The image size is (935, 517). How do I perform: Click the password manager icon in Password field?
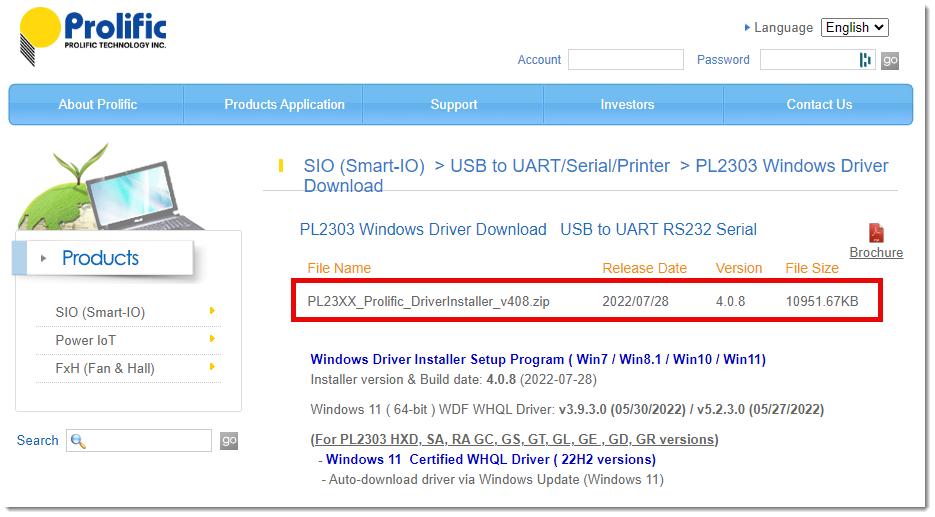[865, 60]
